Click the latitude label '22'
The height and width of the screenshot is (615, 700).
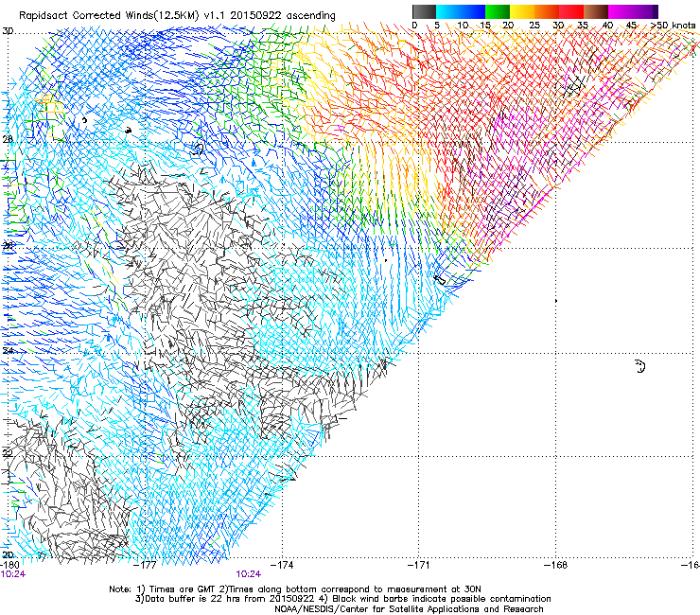coord(8,453)
